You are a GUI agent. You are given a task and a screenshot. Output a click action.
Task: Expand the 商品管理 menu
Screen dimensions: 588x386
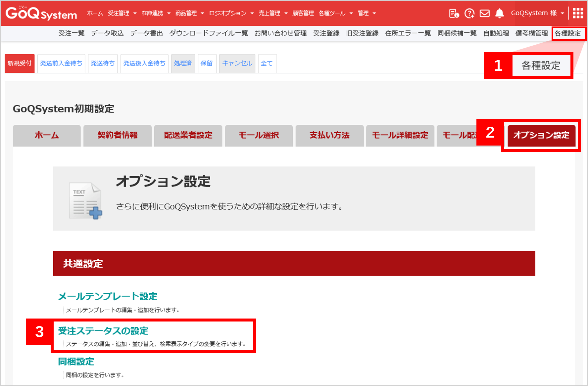190,13
